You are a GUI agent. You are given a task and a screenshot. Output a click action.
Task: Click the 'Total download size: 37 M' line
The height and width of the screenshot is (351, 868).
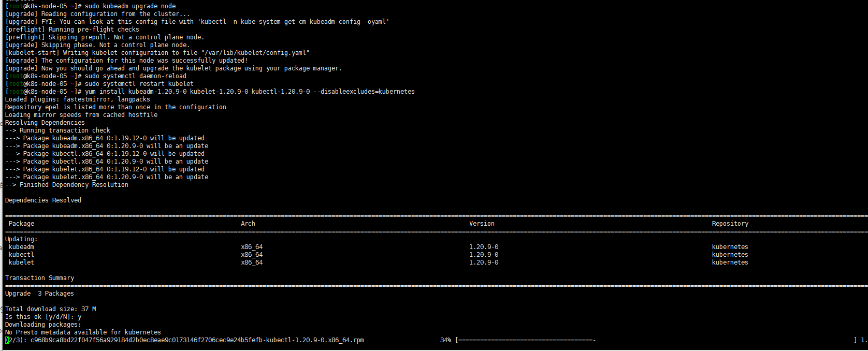point(50,309)
